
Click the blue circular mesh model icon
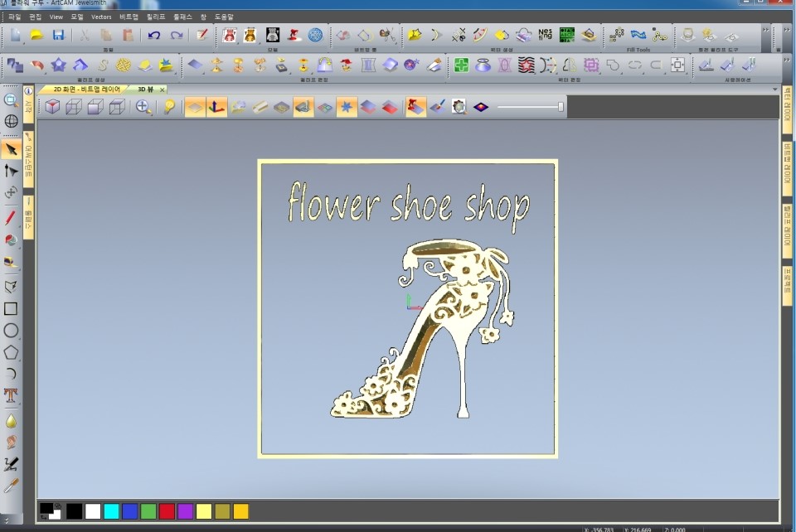click(316, 35)
